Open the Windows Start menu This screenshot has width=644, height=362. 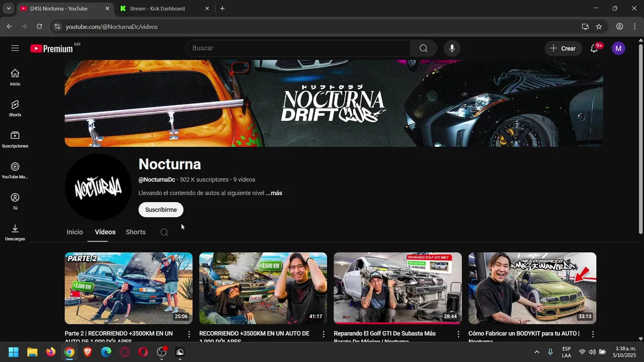(x=14, y=352)
